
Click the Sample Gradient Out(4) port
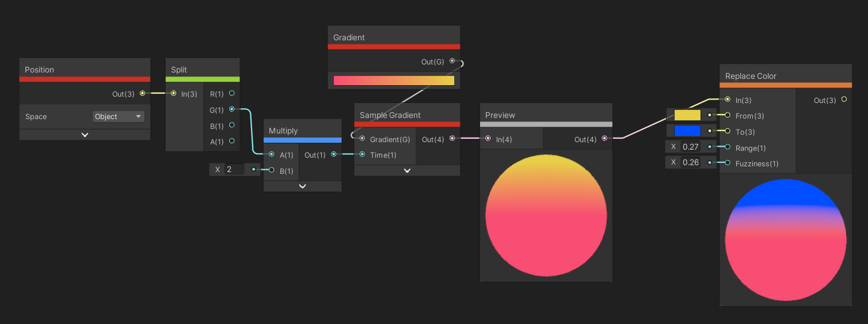click(452, 139)
